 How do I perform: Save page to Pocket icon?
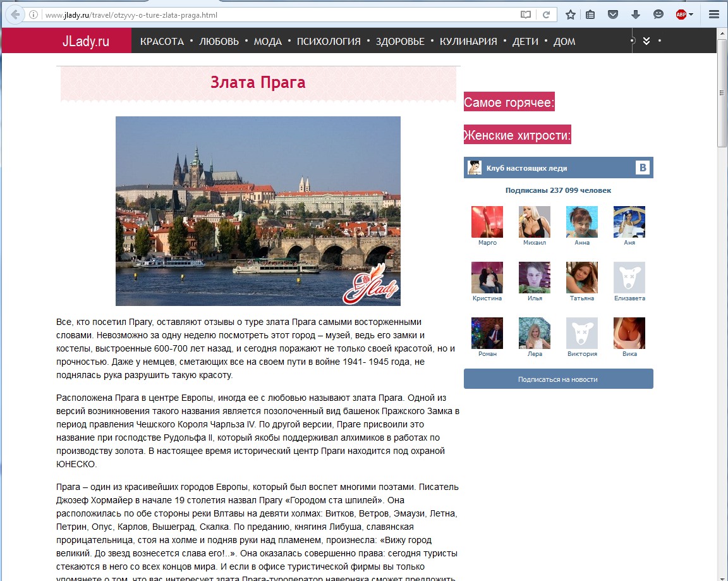613,15
